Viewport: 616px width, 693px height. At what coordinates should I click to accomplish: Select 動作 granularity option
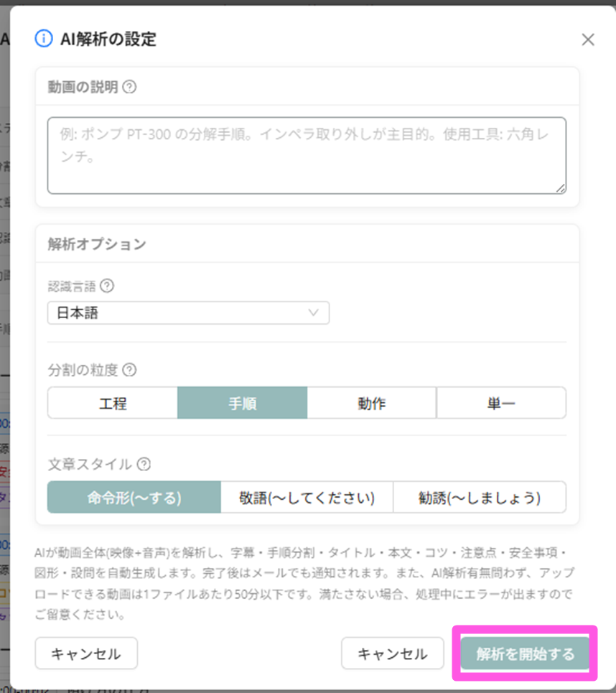372,403
